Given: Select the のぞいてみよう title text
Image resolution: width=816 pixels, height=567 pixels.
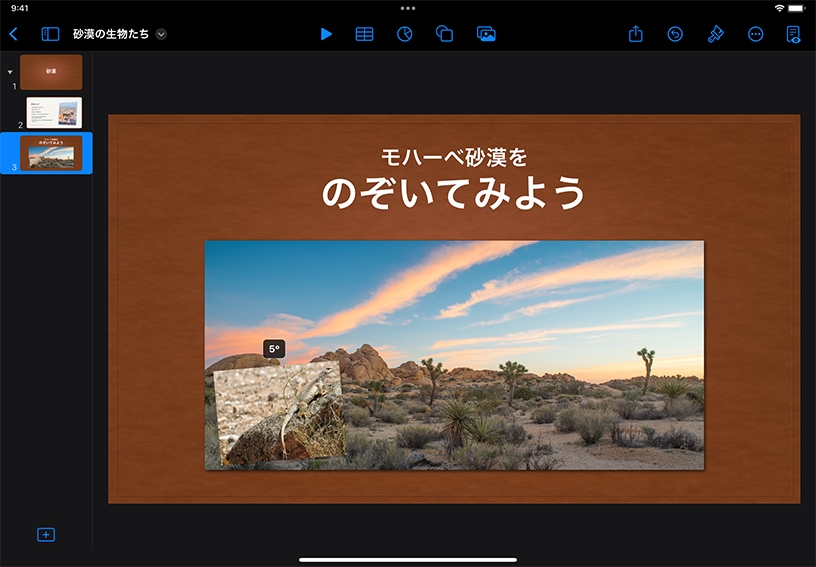Looking at the screenshot, I should click(453, 193).
